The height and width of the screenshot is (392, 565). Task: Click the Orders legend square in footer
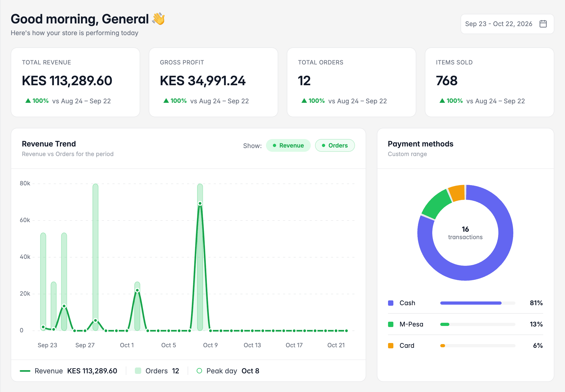(138, 371)
